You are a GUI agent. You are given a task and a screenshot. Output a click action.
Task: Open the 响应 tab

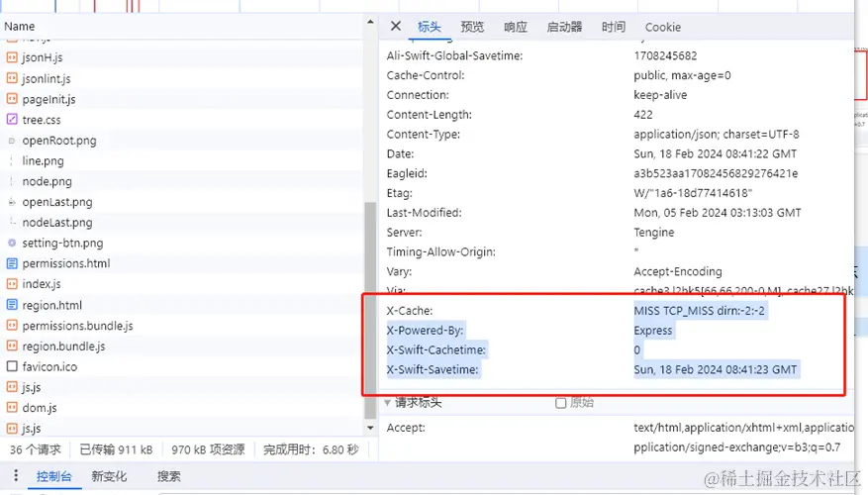(516, 27)
